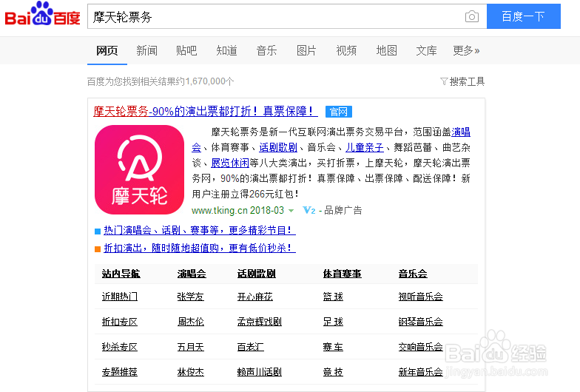Click the Baidu logo
580x392 pixels.
pos(43,14)
